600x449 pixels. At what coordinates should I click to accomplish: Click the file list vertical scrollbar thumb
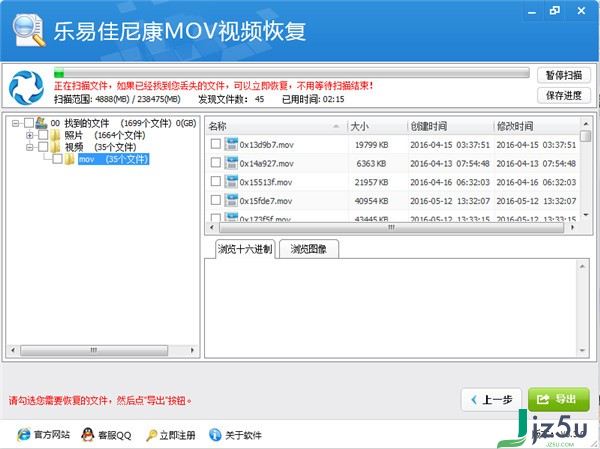pos(585,136)
